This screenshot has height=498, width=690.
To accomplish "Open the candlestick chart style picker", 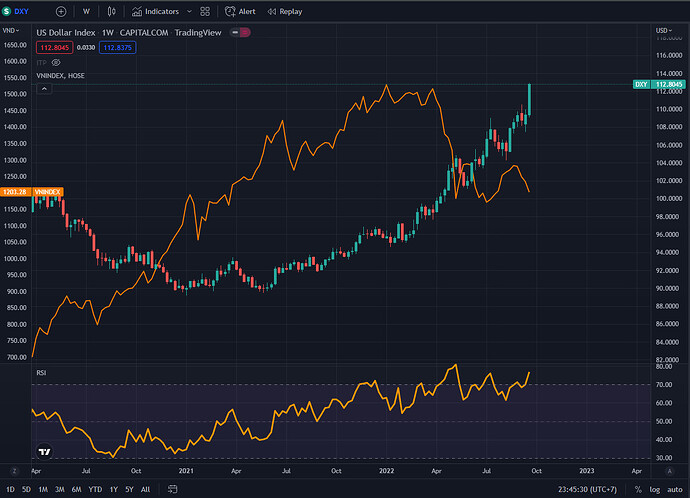I will [x=113, y=11].
